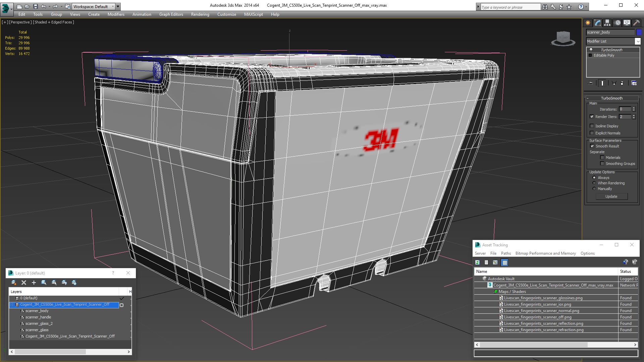Expand the Editable Poly sub-objects

pos(590,55)
